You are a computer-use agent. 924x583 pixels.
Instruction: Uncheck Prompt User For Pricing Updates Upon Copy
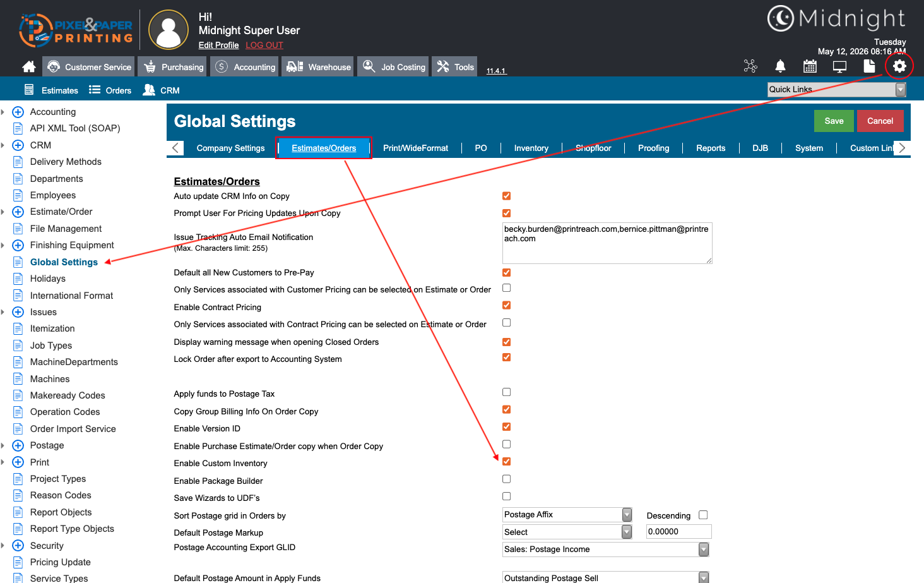pyautogui.click(x=506, y=213)
